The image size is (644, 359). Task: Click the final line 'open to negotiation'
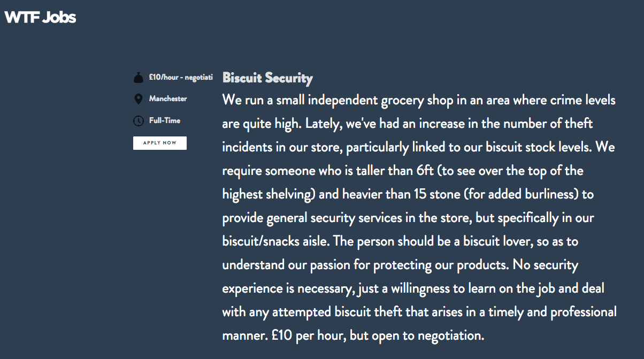coord(353,336)
